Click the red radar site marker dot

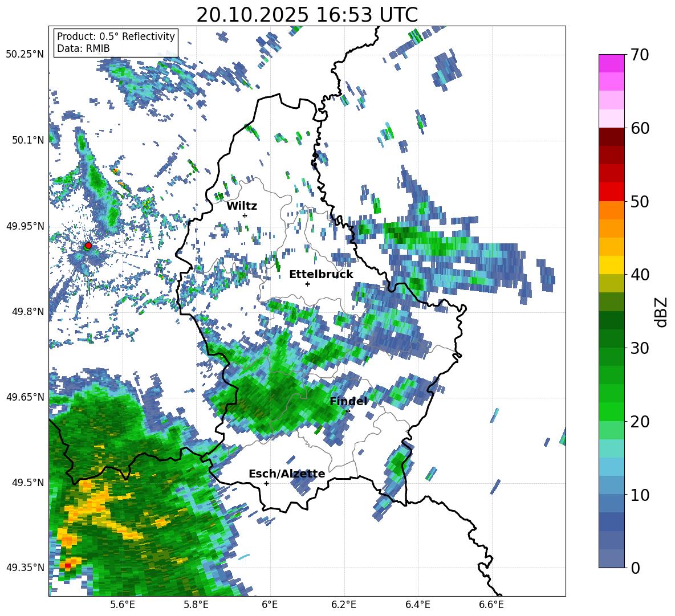[x=88, y=245]
